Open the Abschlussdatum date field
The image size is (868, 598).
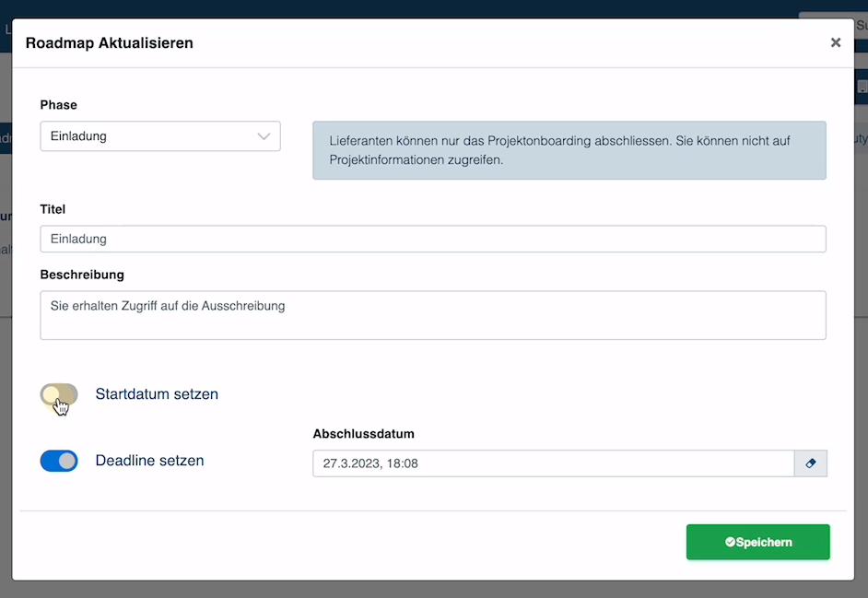click(553, 463)
